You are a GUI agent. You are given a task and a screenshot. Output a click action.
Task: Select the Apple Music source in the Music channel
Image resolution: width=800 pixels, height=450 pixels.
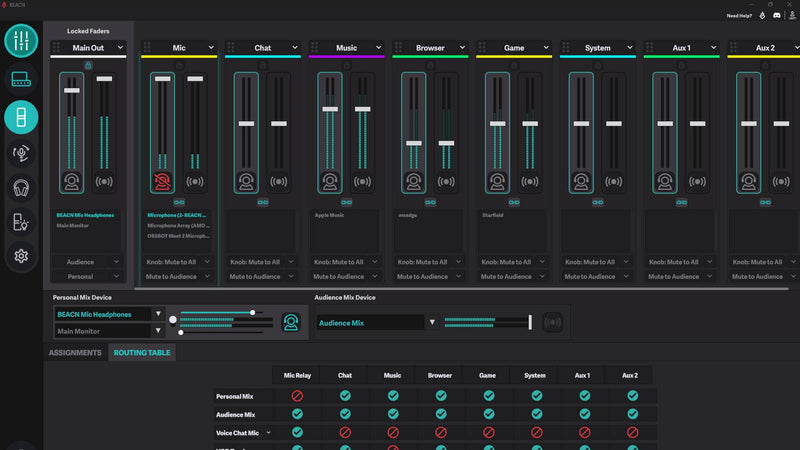tap(330, 215)
